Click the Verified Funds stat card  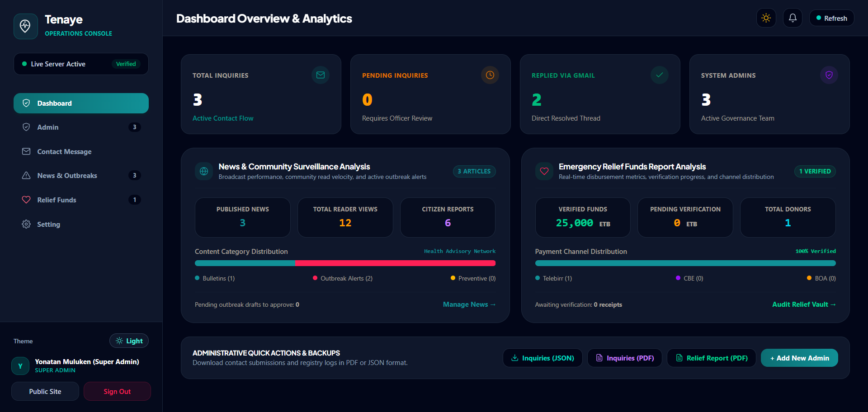tap(583, 217)
